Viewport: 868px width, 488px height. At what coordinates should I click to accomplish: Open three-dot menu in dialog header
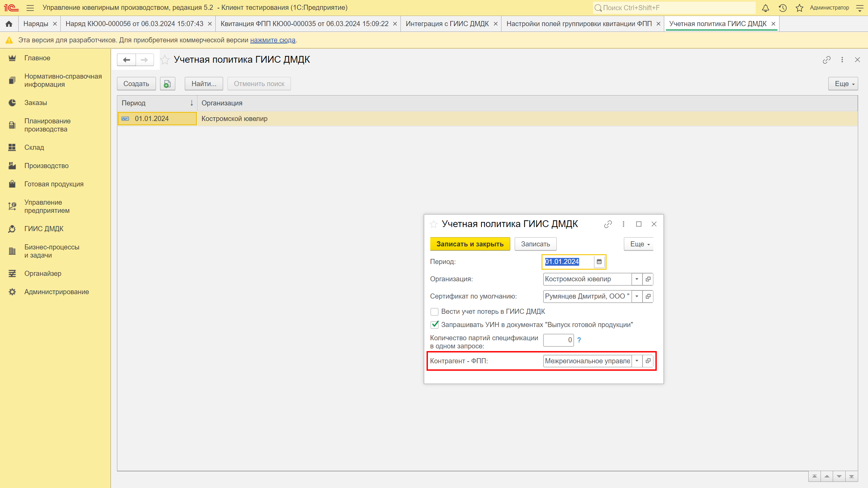[x=624, y=224]
